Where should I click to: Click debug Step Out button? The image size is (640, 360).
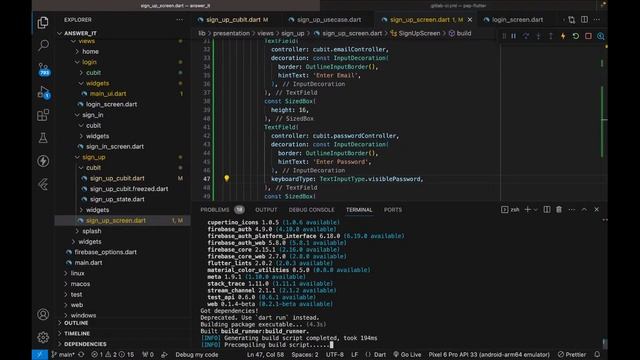coord(551,36)
